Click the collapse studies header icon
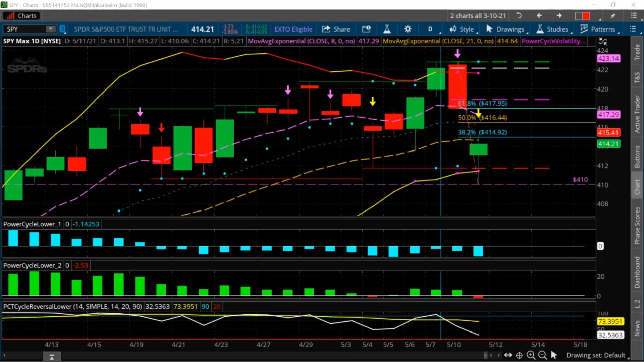The width and height of the screenshot is (644, 362). (x=603, y=41)
